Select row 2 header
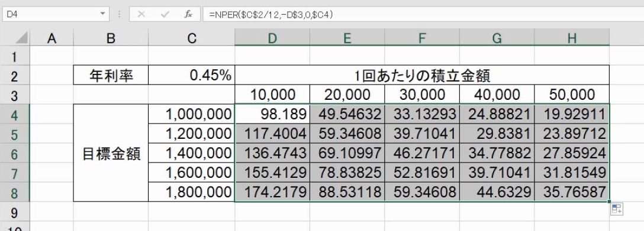This screenshot has height=231, width=644. (x=15, y=76)
